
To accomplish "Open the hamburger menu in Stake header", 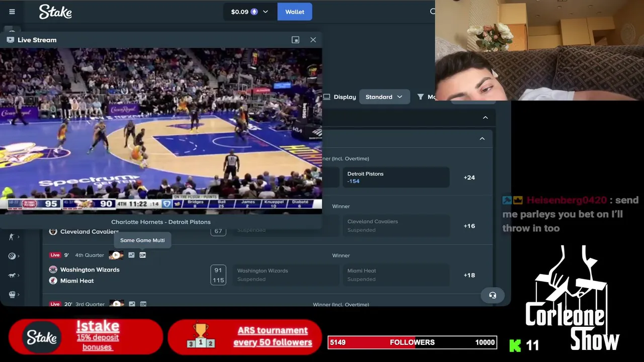I will coord(12,12).
